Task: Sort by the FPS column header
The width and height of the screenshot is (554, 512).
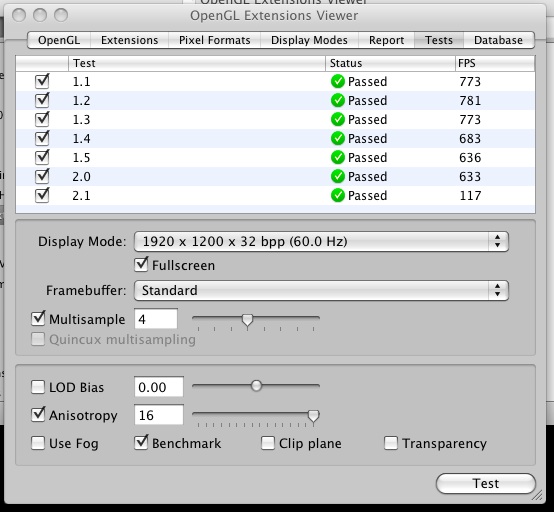Action: (495, 63)
